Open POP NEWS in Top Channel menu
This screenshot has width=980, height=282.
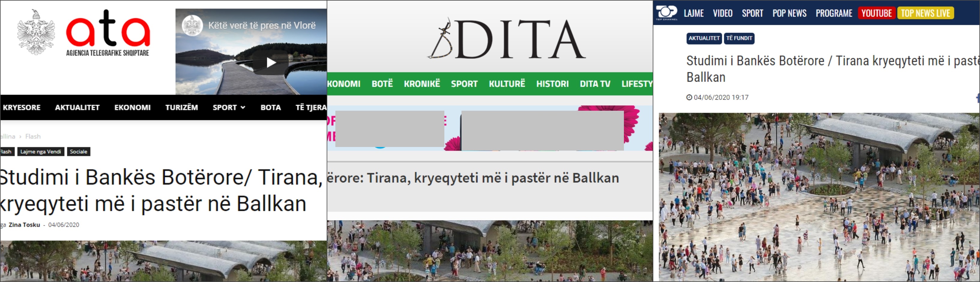(789, 13)
